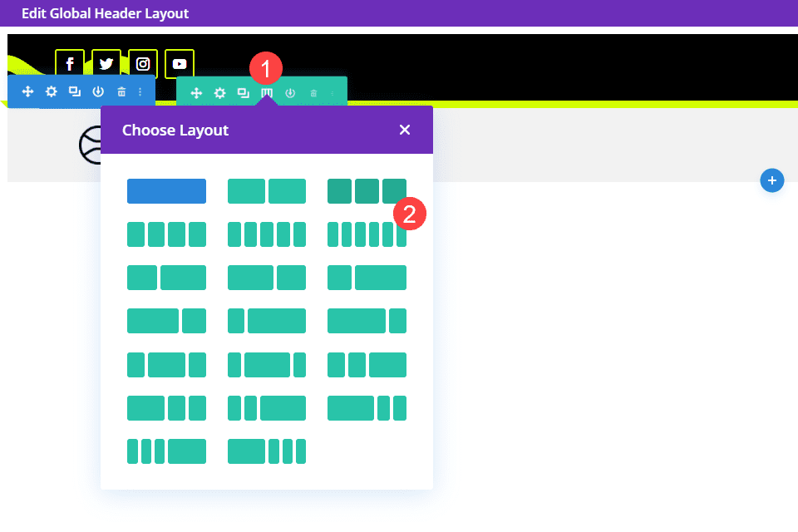Image resolution: width=798 pixels, height=532 pixels.
Task: Click the Facebook social icon
Action: [x=70, y=64]
